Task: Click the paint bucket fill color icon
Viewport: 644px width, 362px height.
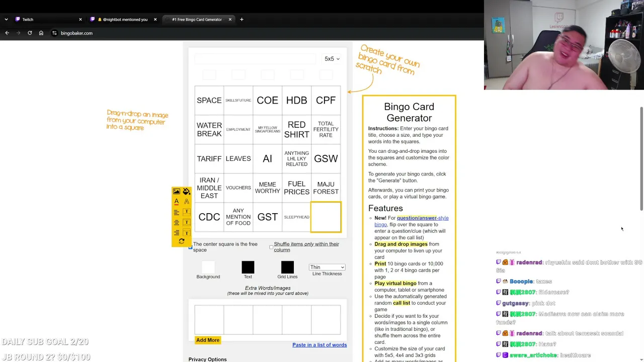Action: [187, 192]
